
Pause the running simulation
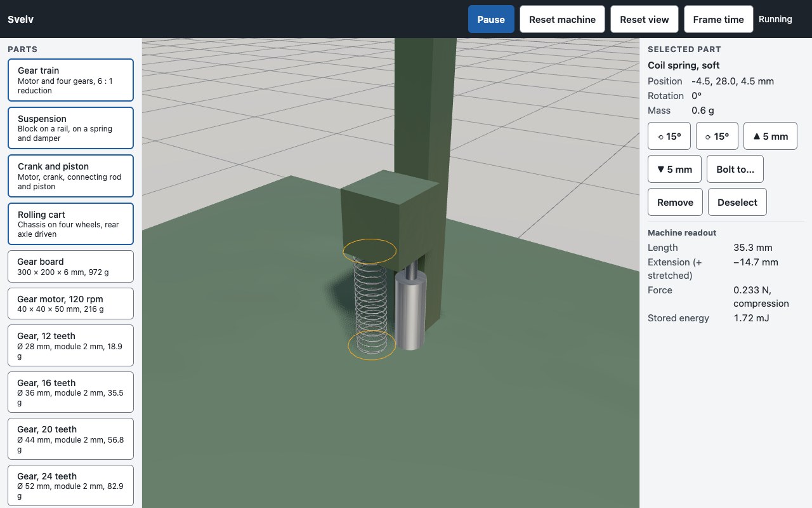pyautogui.click(x=490, y=19)
